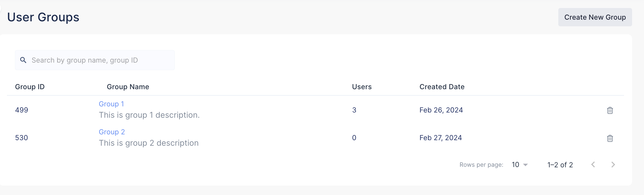The height and width of the screenshot is (195, 644).
Task: Select the group ID 530 cell
Action: coord(22,138)
